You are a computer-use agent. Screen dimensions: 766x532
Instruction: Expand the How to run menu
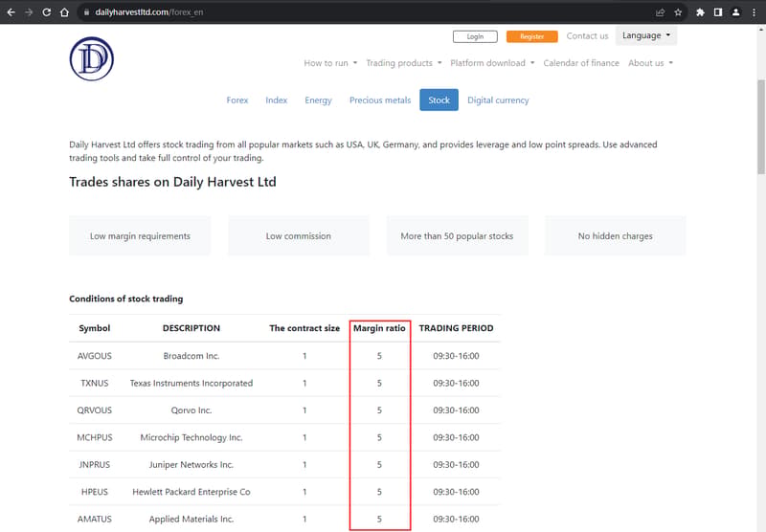(330, 63)
